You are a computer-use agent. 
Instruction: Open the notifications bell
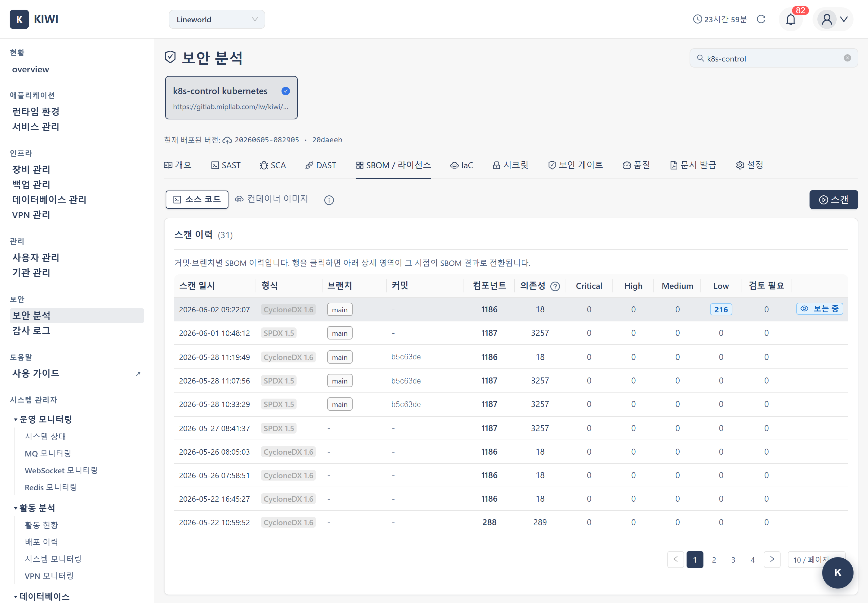point(791,19)
